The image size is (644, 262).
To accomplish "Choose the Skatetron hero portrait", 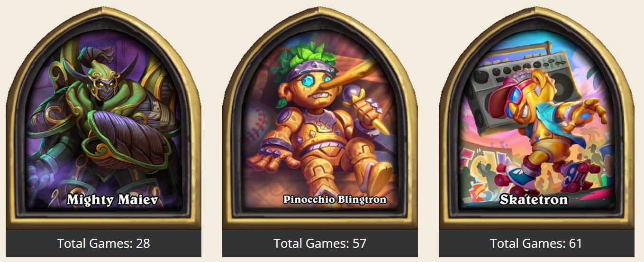I will [x=536, y=119].
